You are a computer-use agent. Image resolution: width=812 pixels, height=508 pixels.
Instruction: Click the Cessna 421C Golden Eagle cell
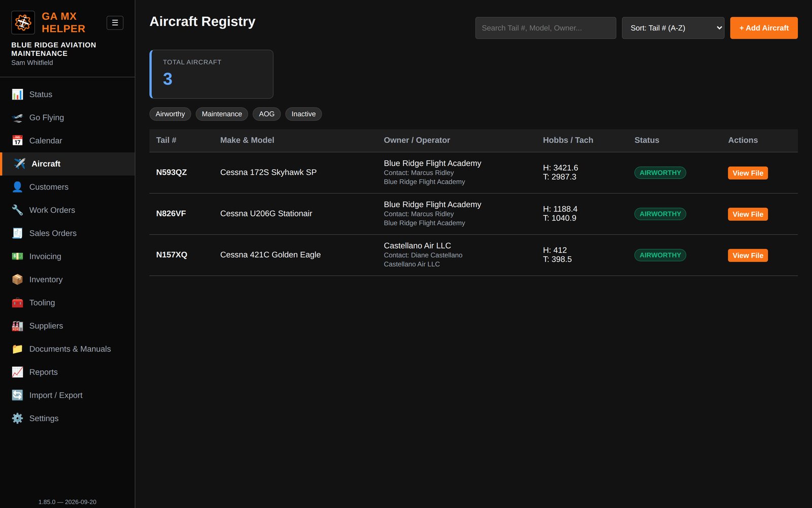pyautogui.click(x=270, y=255)
